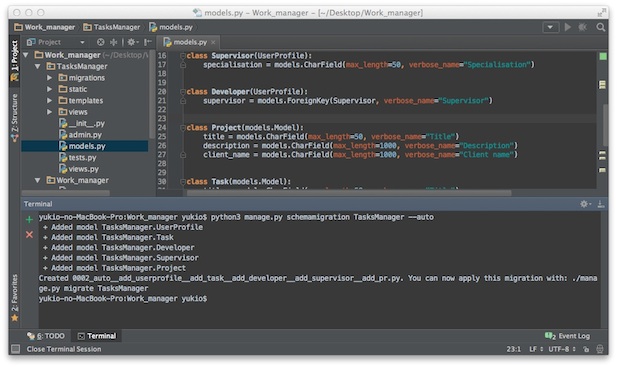
Task: Click Work_manager breadcrumb in navigation bar
Action: pyautogui.click(x=44, y=27)
